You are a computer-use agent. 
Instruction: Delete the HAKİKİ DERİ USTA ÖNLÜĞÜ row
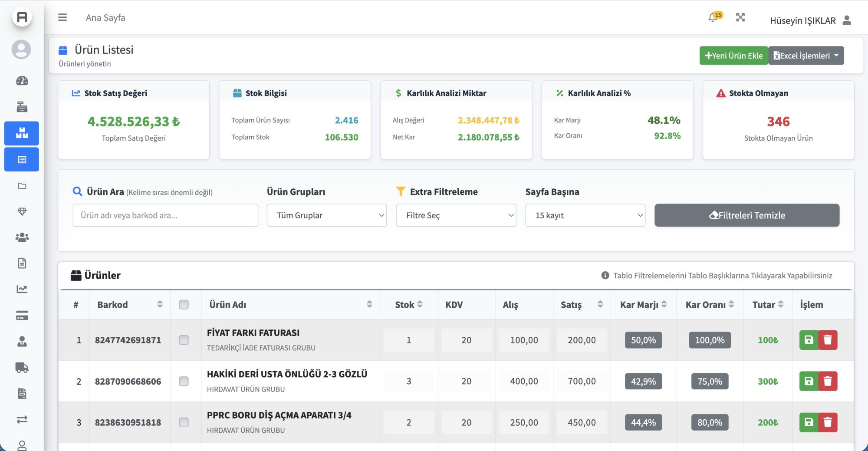pos(828,381)
